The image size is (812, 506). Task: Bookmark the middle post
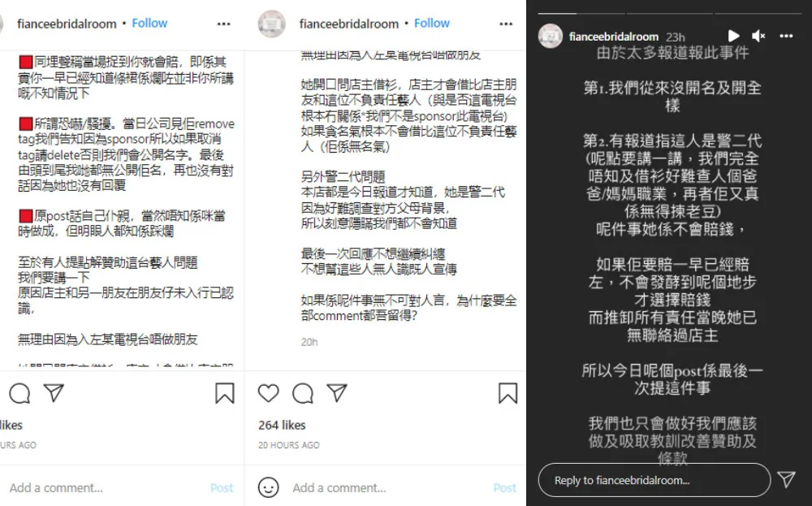pyautogui.click(x=508, y=393)
